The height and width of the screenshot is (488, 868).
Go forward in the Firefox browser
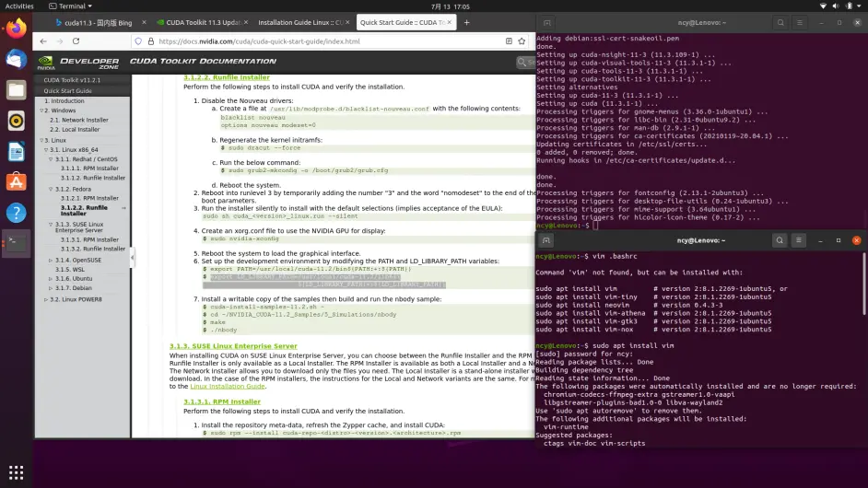click(x=60, y=41)
